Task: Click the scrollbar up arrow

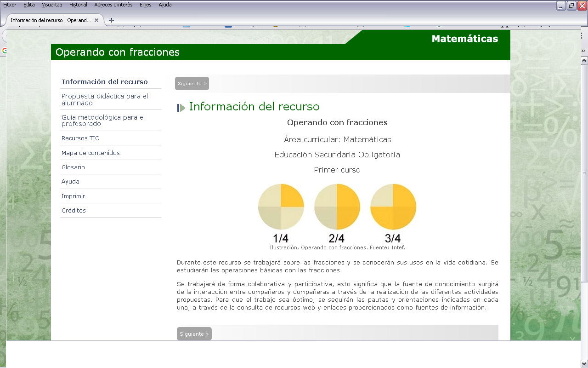Action: pyautogui.click(x=583, y=59)
